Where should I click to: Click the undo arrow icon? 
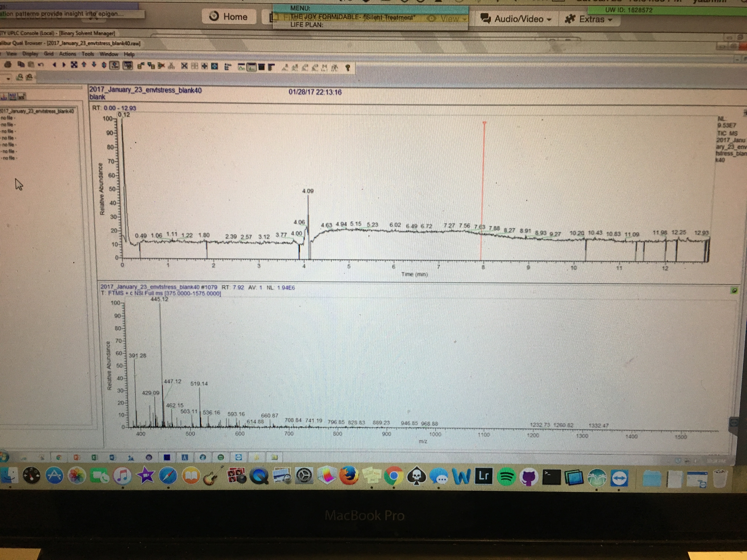[41, 65]
